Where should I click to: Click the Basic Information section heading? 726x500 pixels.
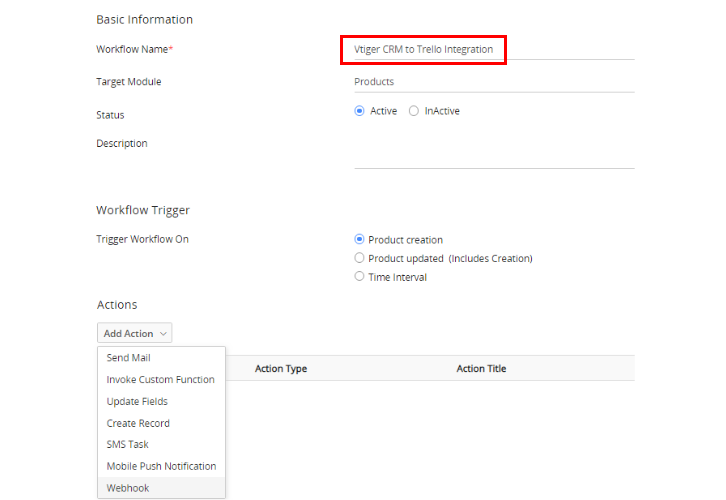point(144,20)
